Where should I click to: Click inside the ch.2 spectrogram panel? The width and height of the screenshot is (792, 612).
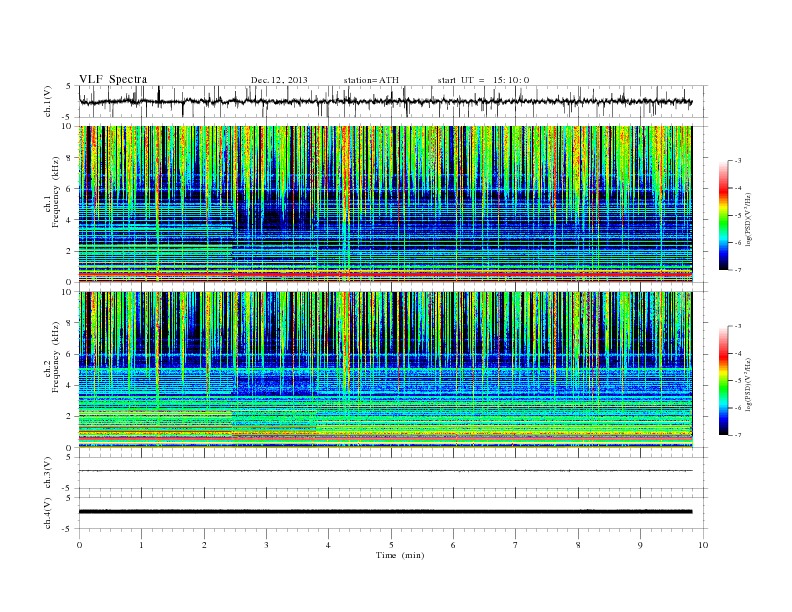[385, 370]
